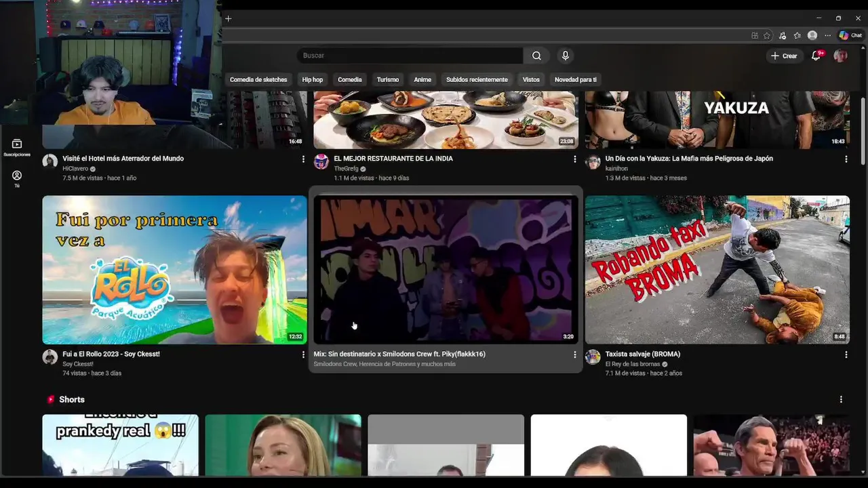Select the Hip hop filter chip

click(313, 79)
